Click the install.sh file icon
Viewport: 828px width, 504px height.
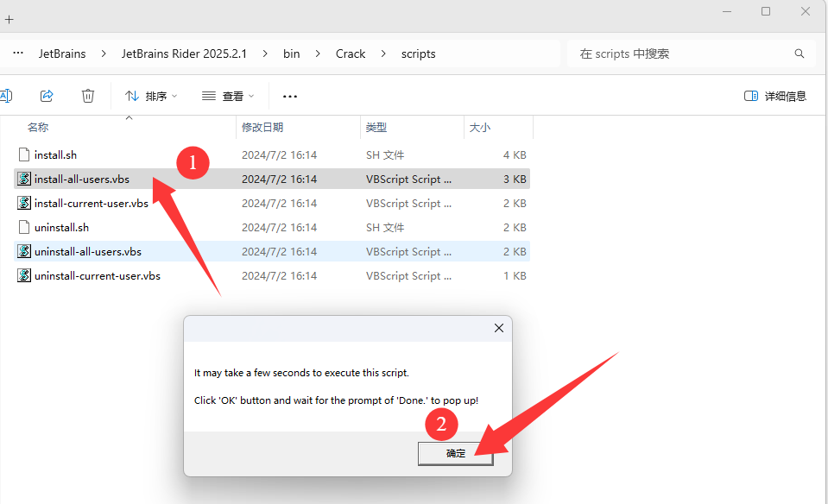point(24,154)
